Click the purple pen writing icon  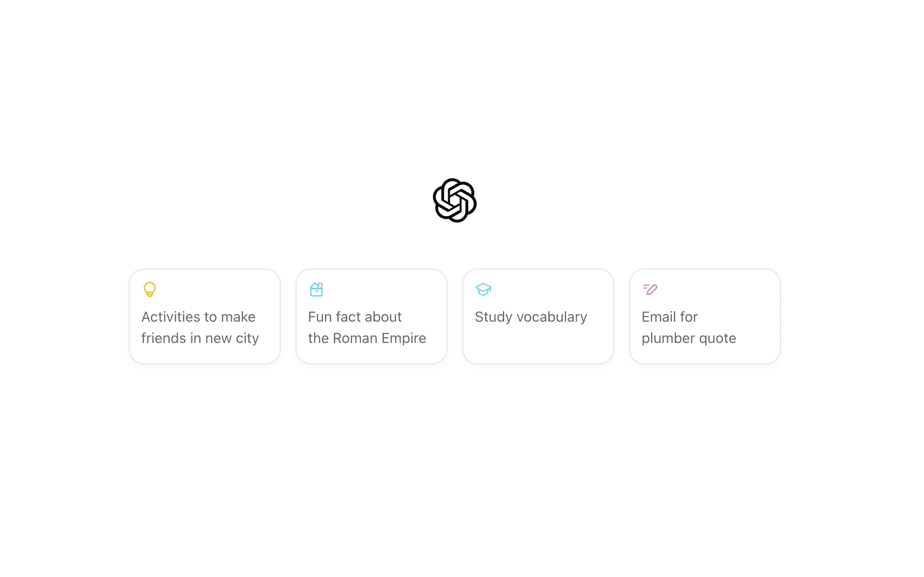coord(650,289)
